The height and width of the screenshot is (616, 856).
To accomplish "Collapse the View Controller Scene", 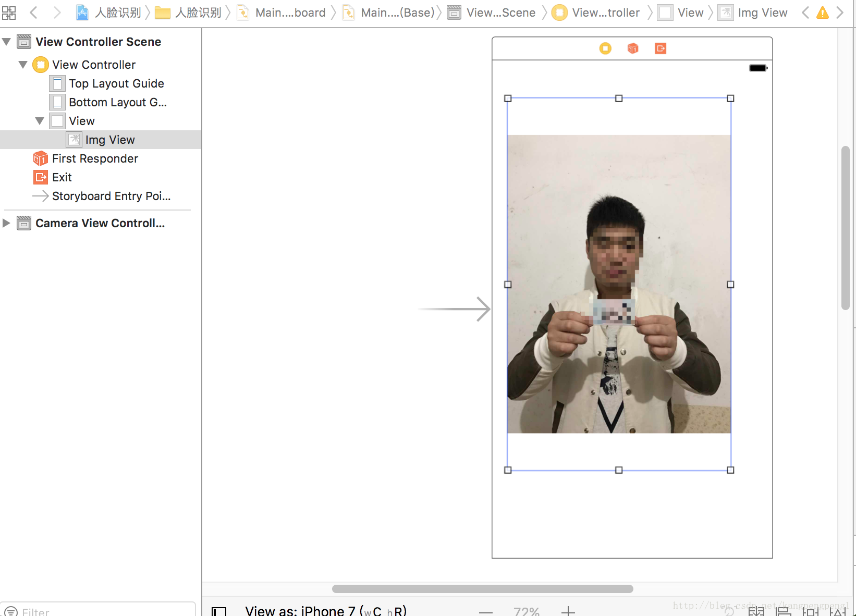I will (6, 42).
